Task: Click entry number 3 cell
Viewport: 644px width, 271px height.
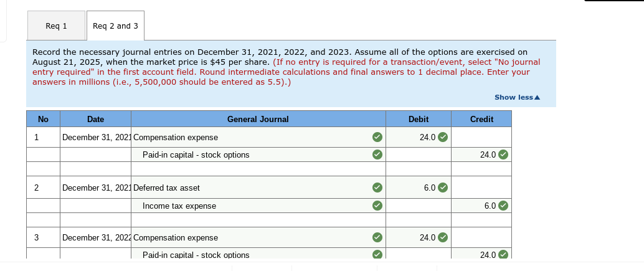Action: 43,237
